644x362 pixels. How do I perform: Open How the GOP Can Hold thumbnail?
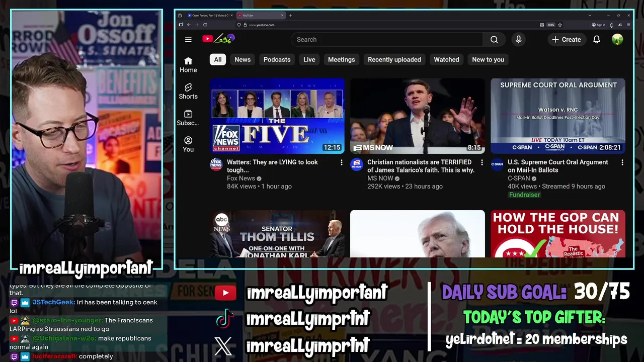[558, 234]
